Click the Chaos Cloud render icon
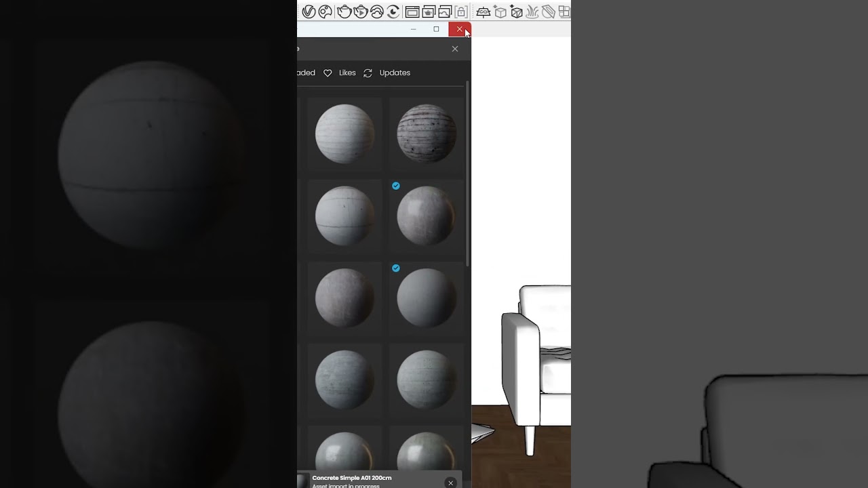This screenshot has width=868, height=488. [377, 12]
